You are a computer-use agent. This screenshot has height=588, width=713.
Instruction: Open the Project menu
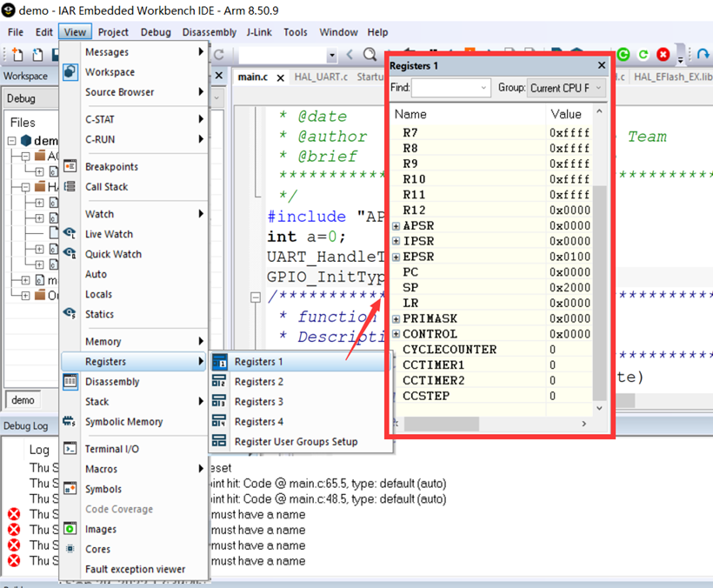tap(113, 32)
